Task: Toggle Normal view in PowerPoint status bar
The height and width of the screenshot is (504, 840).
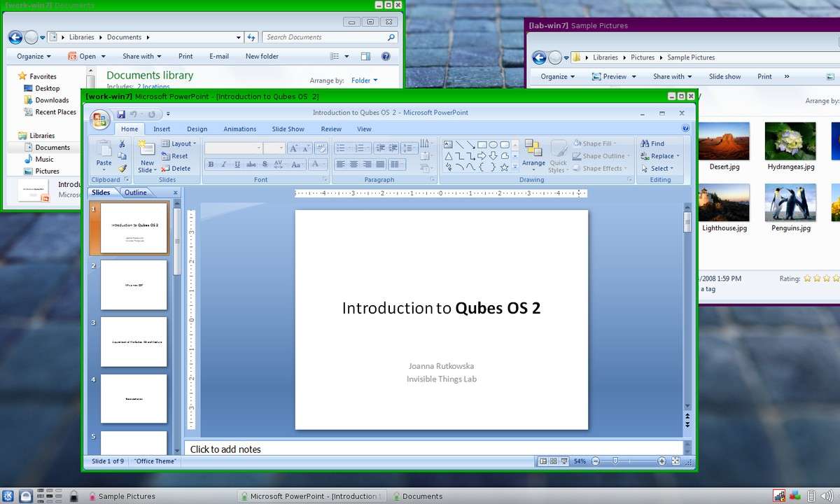Action: (543, 461)
